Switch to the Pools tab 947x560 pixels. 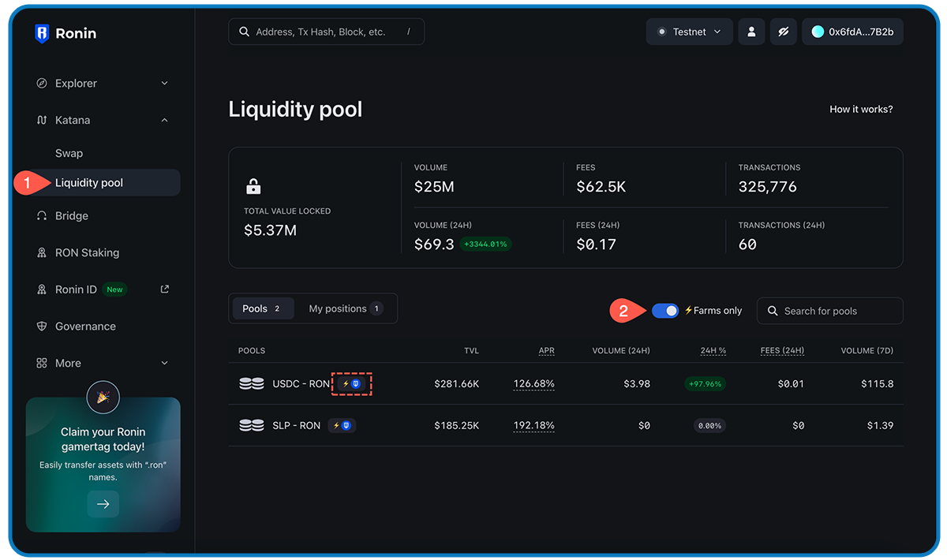coord(263,308)
